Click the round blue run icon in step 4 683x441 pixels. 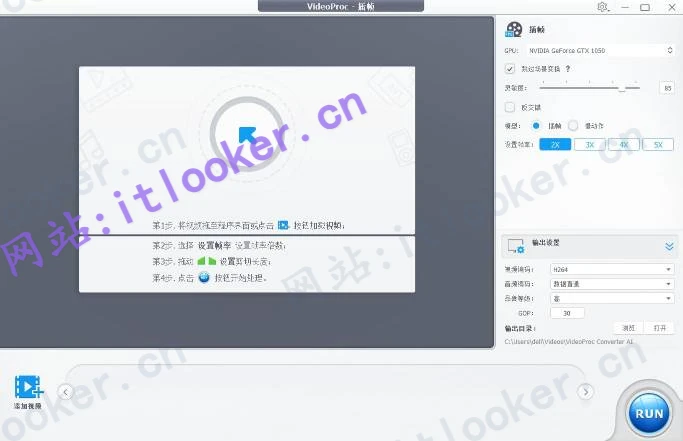pyautogui.click(x=204, y=277)
